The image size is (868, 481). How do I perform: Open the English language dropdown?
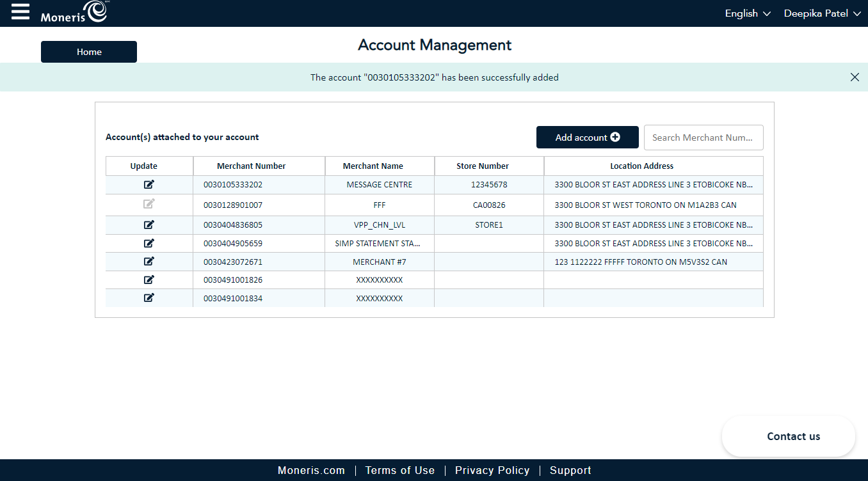coord(748,13)
